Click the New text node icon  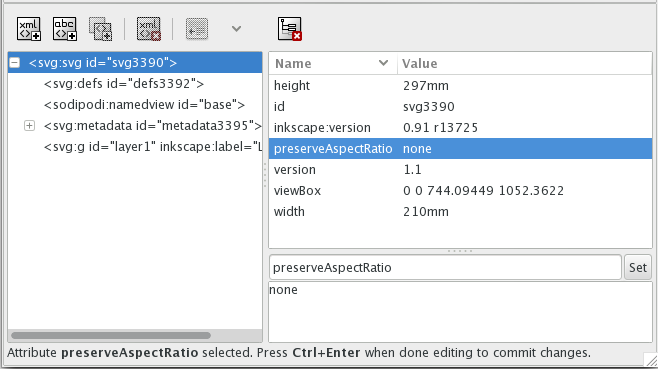tap(65, 29)
